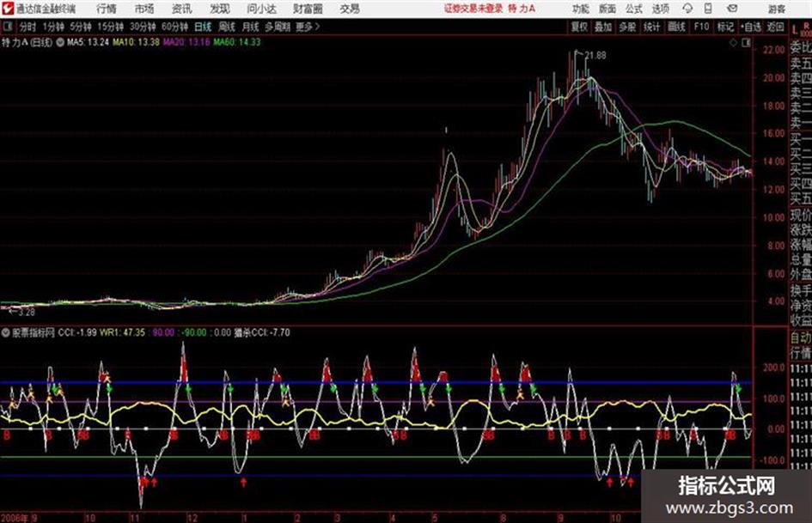Click the diamond icon above the price axis
The width and height of the screenshot is (812, 523).
tap(733, 43)
